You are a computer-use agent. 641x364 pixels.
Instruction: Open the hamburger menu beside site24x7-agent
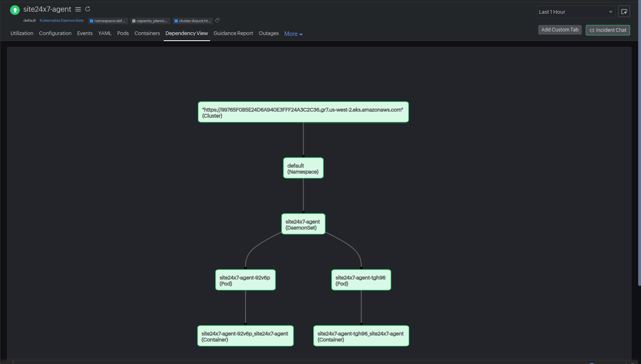78,9
